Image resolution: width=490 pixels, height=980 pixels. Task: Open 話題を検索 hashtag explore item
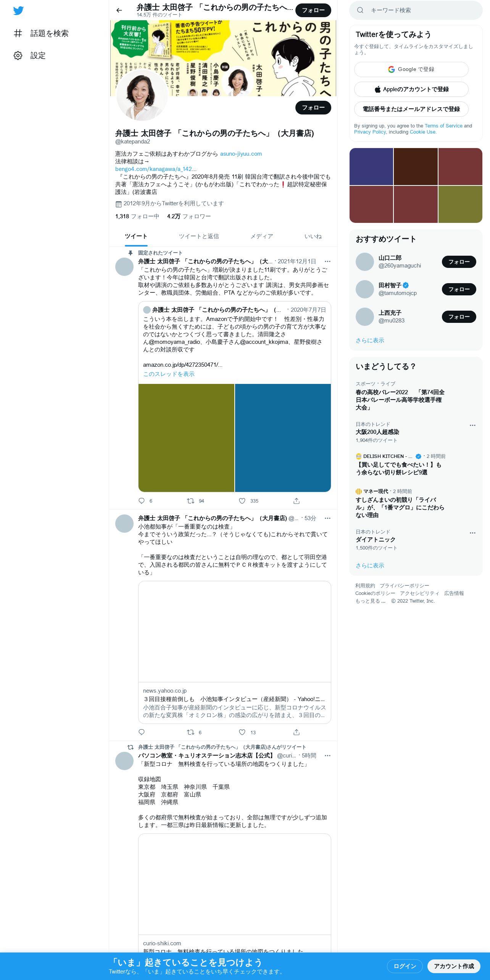[x=41, y=34]
